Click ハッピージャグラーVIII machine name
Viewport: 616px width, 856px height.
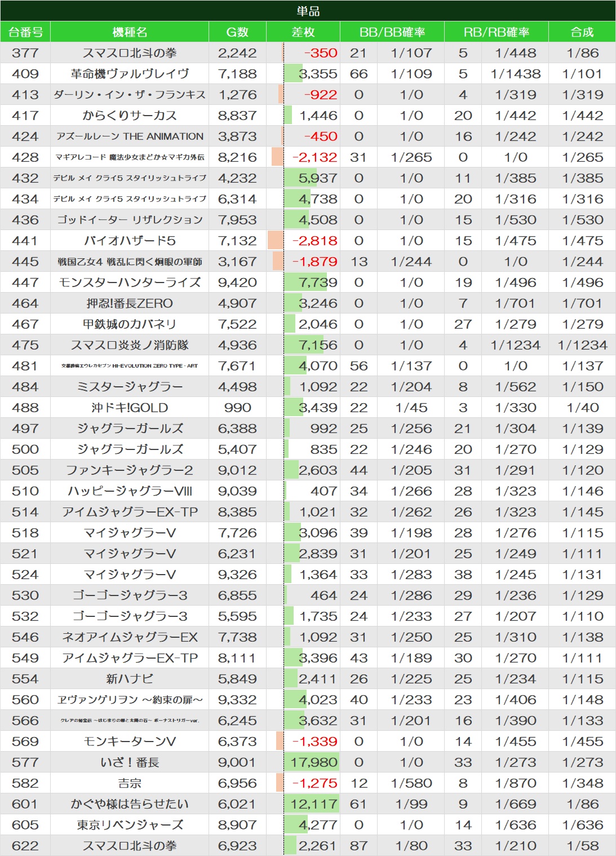pos(130,491)
